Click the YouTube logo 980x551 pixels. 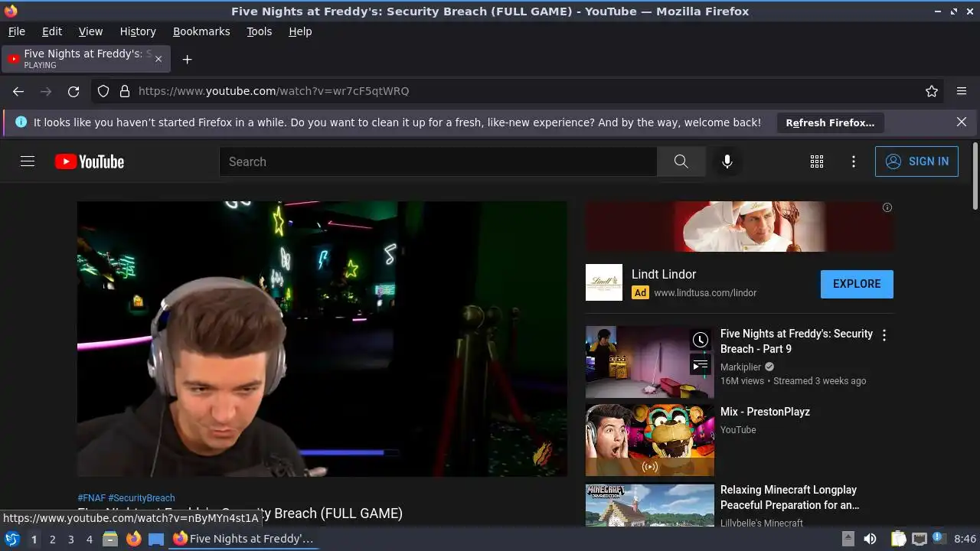[90, 161]
